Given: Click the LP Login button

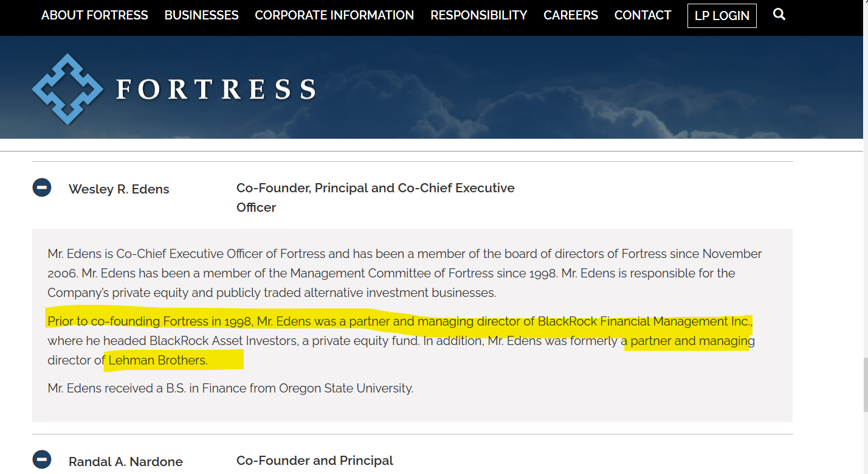Looking at the screenshot, I should [x=722, y=16].
